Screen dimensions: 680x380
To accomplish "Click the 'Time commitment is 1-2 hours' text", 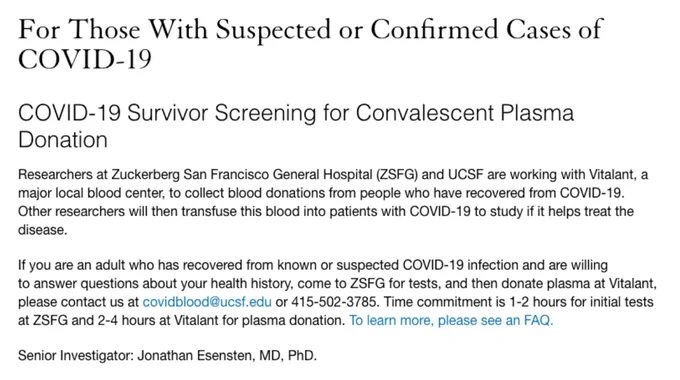I will click(477, 302).
